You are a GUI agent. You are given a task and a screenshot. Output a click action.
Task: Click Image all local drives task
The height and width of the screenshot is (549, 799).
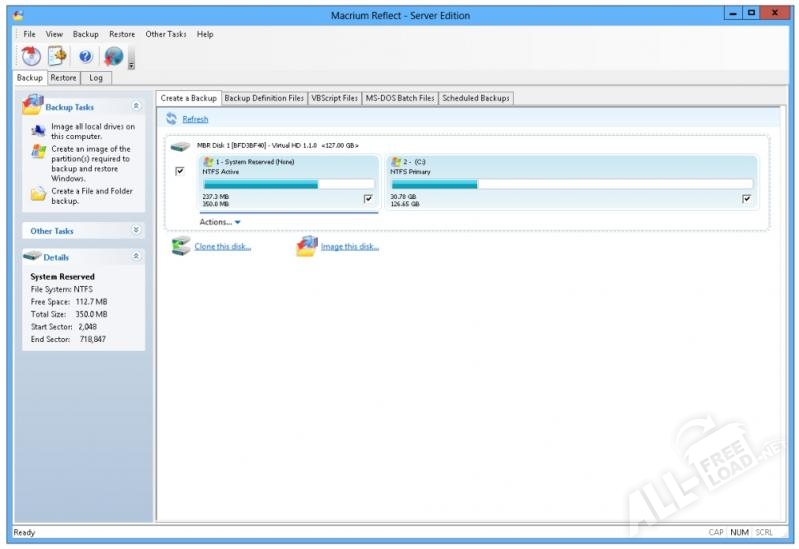[92, 131]
